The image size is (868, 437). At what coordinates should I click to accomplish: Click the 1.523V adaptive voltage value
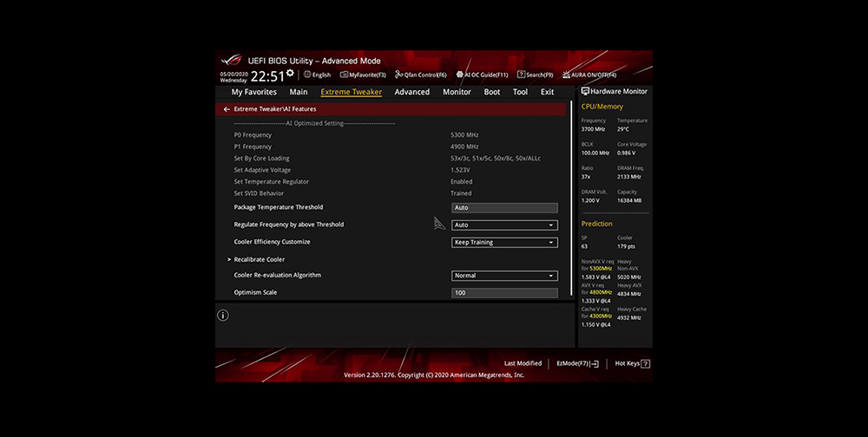(x=460, y=170)
